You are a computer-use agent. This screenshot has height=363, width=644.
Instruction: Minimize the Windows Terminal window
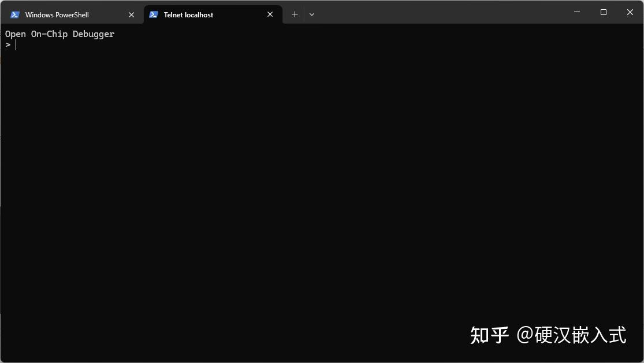pyautogui.click(x=576, y=12)
